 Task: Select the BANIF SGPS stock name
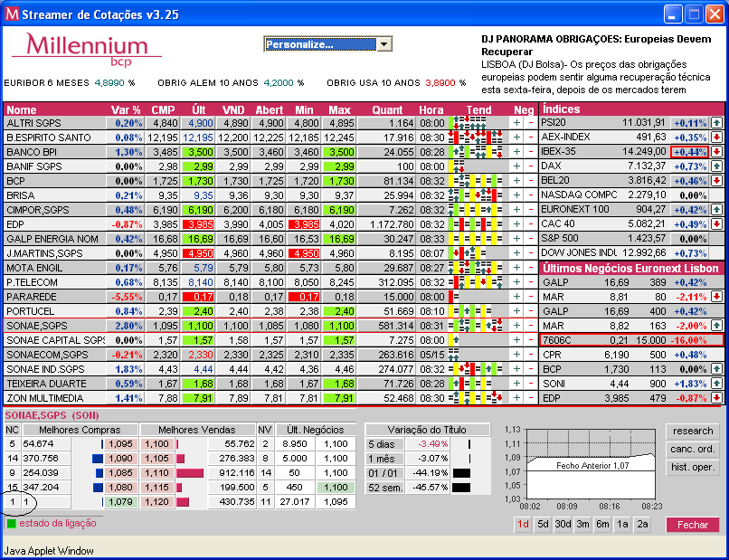(x=34, y=166)
